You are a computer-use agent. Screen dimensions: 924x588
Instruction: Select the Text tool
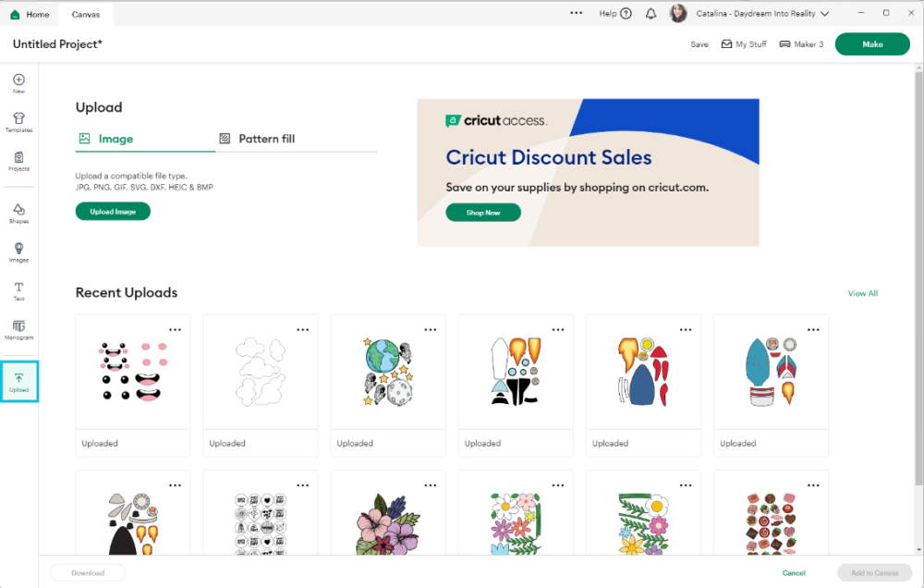[x=18, y=291]
